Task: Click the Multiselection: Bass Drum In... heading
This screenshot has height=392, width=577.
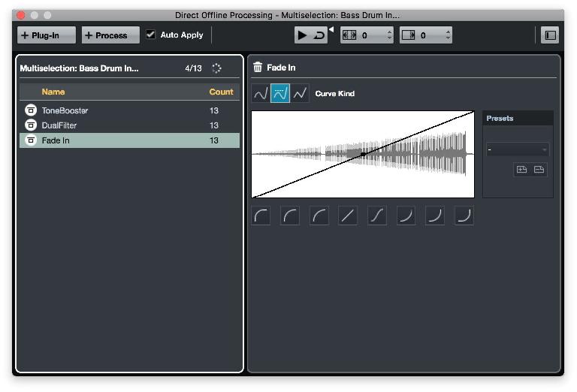Action: [79, 68]
